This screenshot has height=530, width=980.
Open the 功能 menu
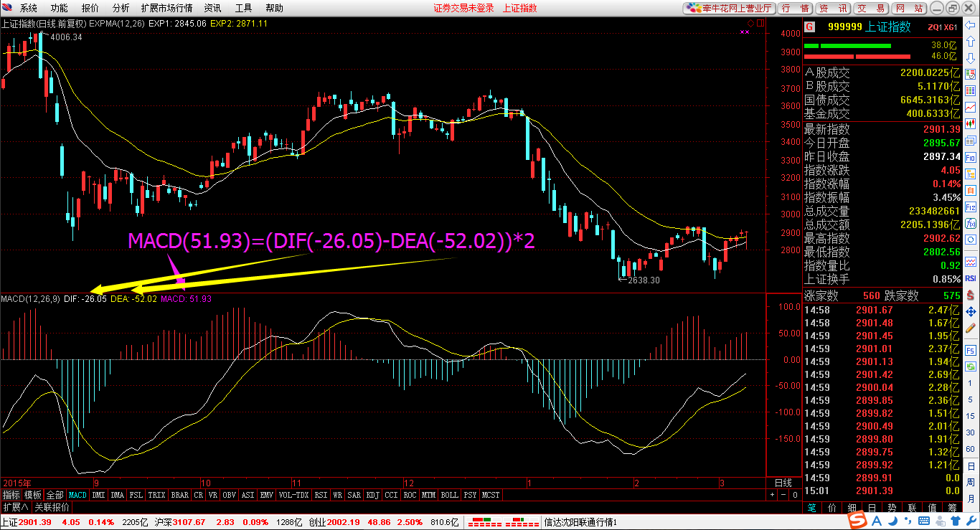pos(60,8)
